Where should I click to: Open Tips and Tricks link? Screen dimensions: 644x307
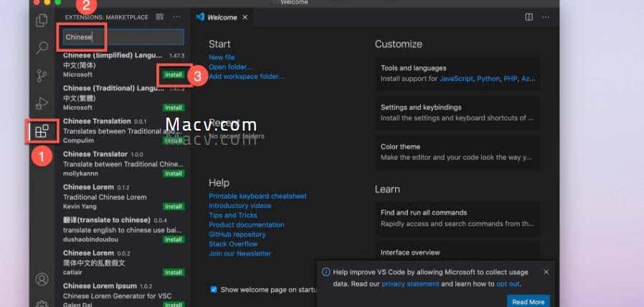233,215
